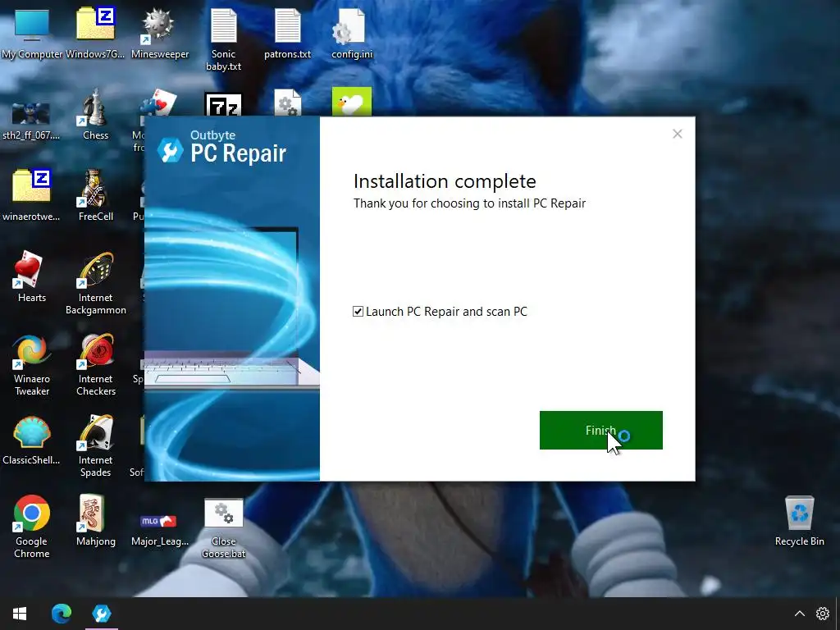Select the FreeCell shortcut icon
840x630 pixels.
tap(95, 195)
